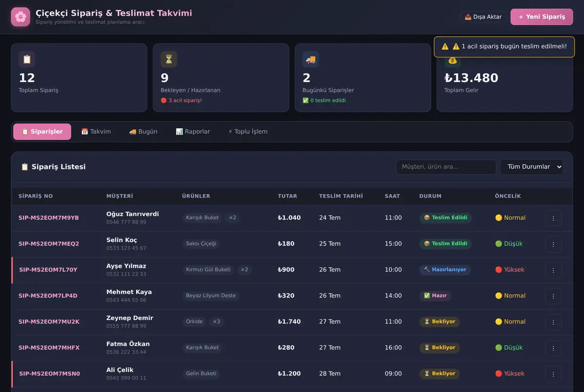The width and height of the screenshot is (584, 392).
Task: Click order number SIP-MS2EOM7LP4D
Action: pos(48,296)
